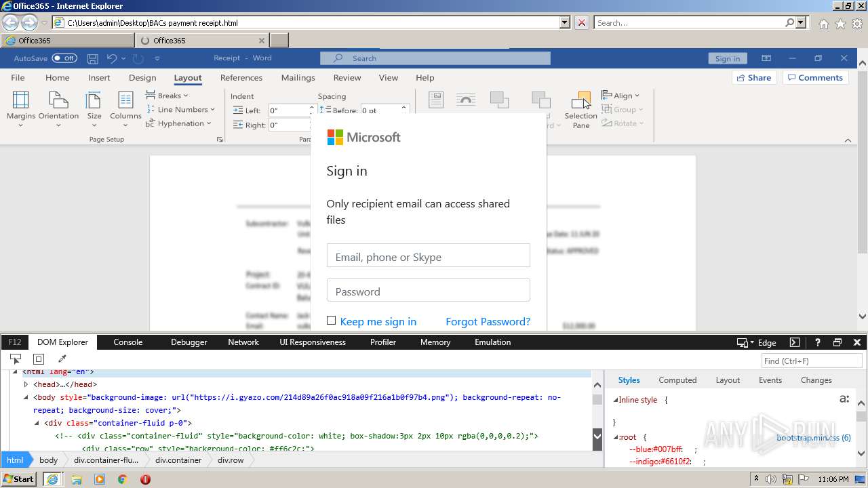
Task: Click the Send Backward icon
Action: click(x=540, y=100)
